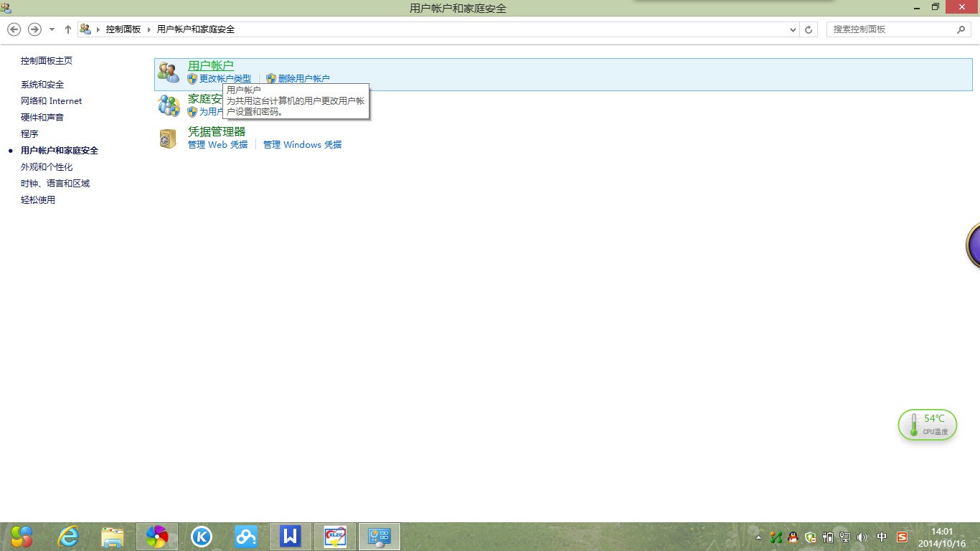
Task: Open the XLZC app in taskbar
Action: pos(335,536)
